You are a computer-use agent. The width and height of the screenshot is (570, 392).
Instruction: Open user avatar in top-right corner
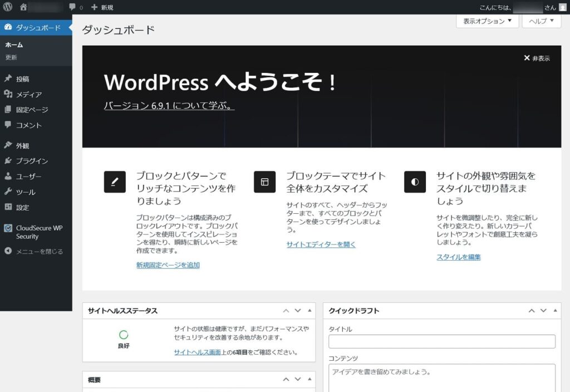click(562, 7)
